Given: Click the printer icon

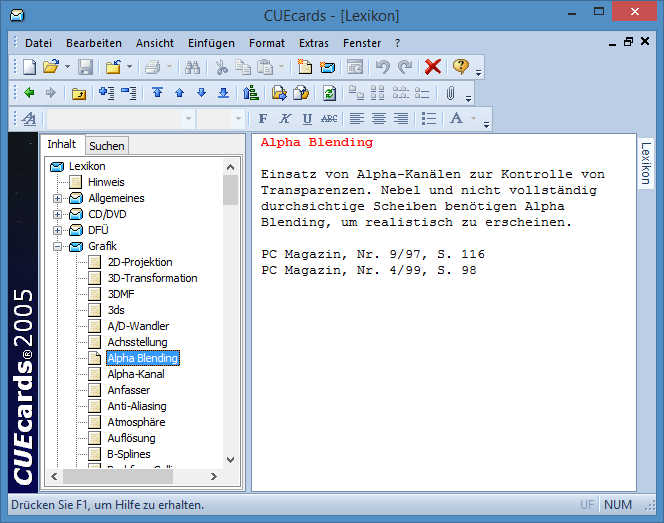Looking at the screenshot, I should (152, 67).
